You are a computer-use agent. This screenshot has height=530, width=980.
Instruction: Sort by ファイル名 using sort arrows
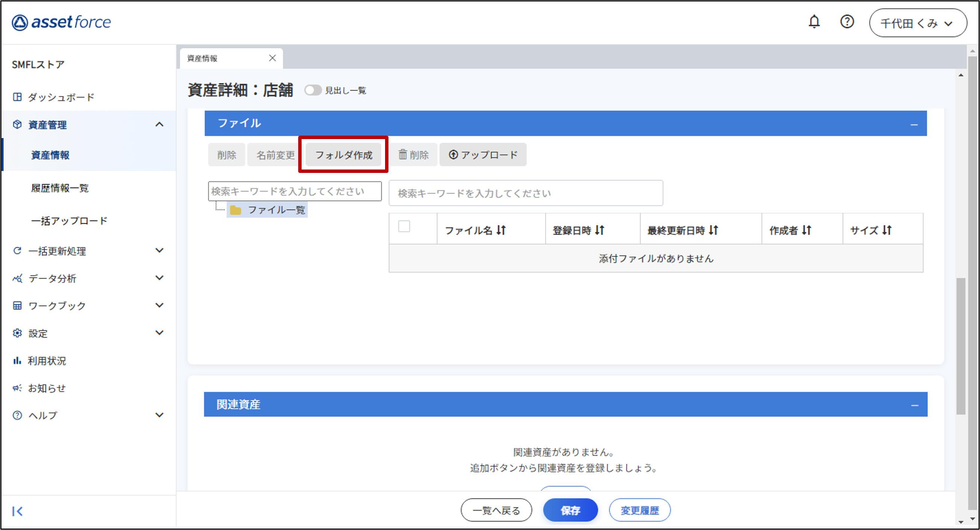coord(501,230)
